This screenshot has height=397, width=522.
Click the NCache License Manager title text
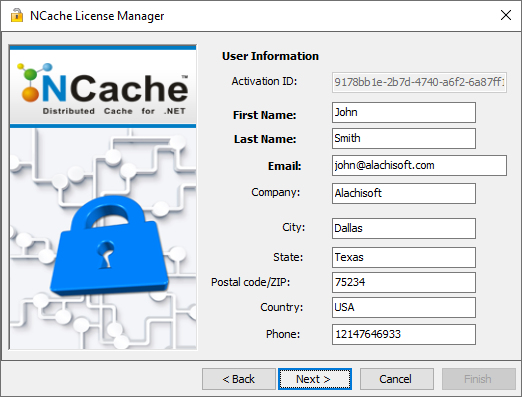97,16
